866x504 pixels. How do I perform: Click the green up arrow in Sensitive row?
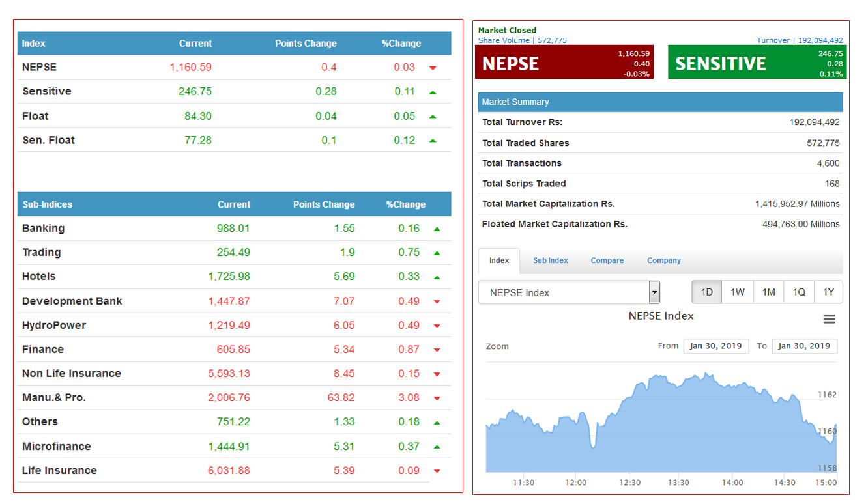pyautogui.click(x=433, y=92)
